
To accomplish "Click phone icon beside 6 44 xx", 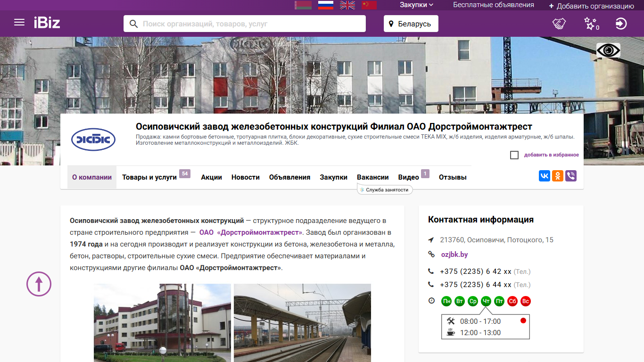I will pos(431,285).
